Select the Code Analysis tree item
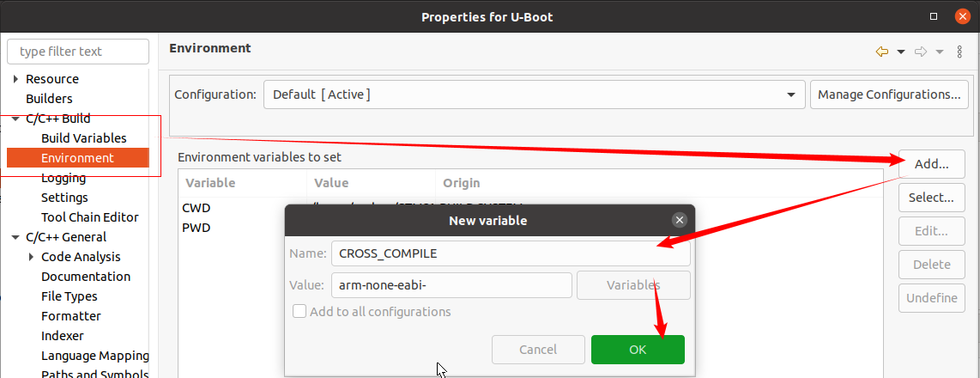Viewport: 980px width, 378px height. coord(81,257)
